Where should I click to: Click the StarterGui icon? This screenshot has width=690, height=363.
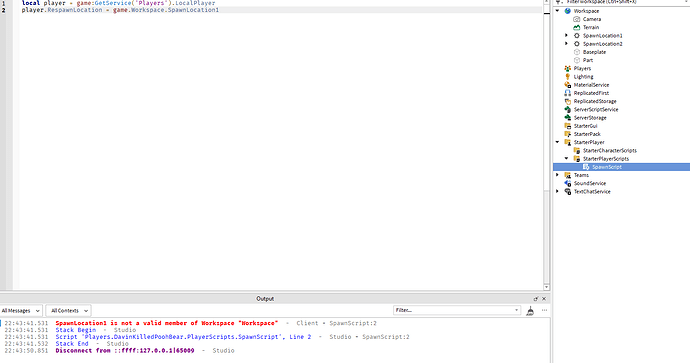(x=568, y=126)
